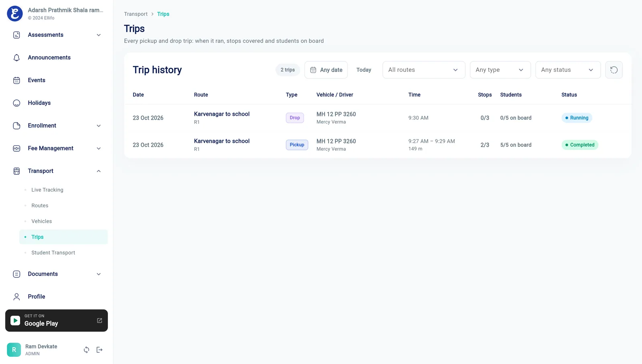The image size is (642, 364).
Task: Click the Announcements bell icon
Action: point(16,58)
